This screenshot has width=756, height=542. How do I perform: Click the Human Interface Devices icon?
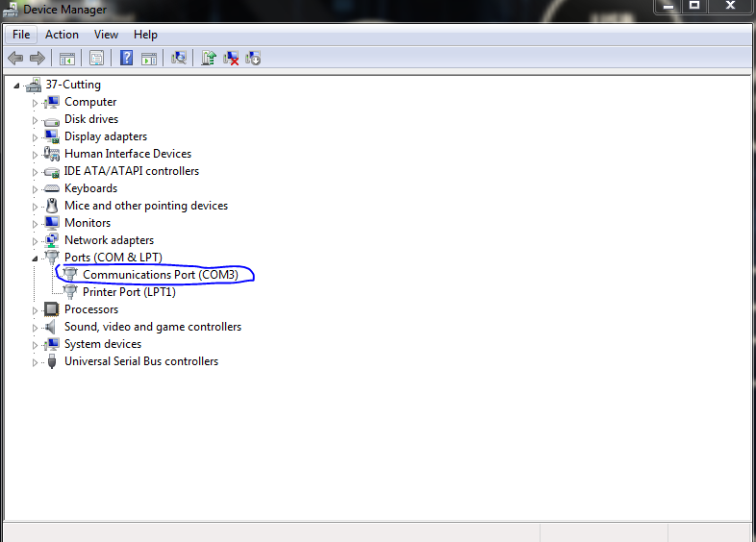(x=51, y=154)
